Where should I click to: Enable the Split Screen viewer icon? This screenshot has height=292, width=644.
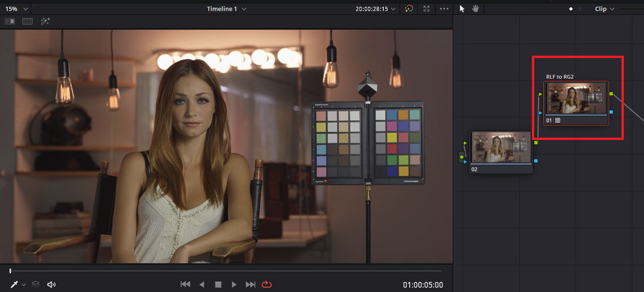(28, 21)
